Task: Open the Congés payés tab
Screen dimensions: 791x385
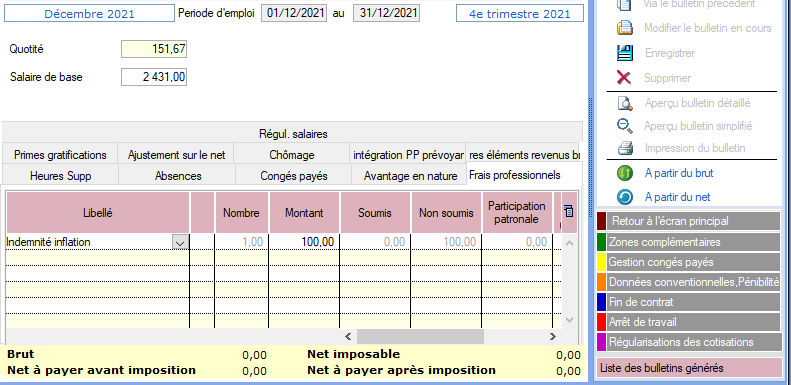Action: [x=294, y=176]
